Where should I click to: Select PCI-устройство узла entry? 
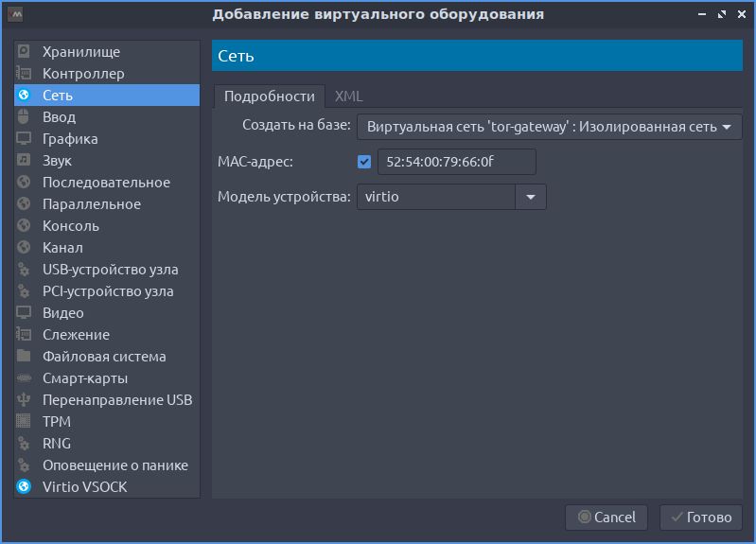(x=107, y=290)
